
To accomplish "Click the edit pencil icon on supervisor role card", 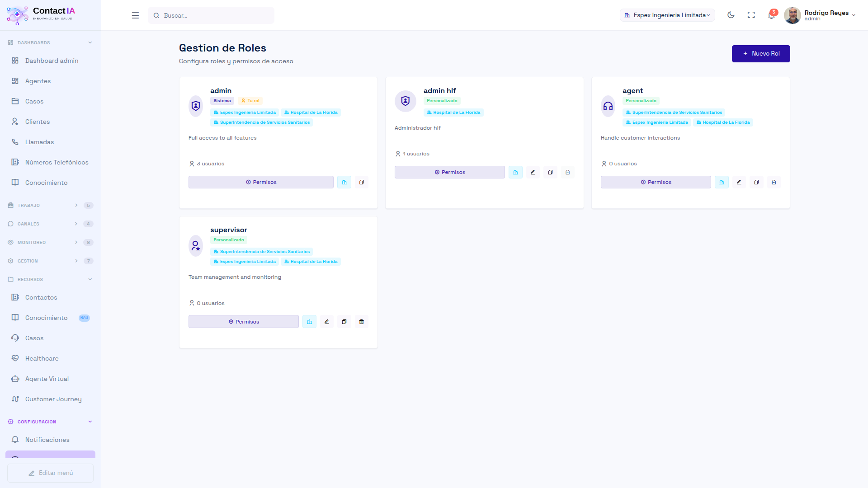I will (x=326, y=322).
